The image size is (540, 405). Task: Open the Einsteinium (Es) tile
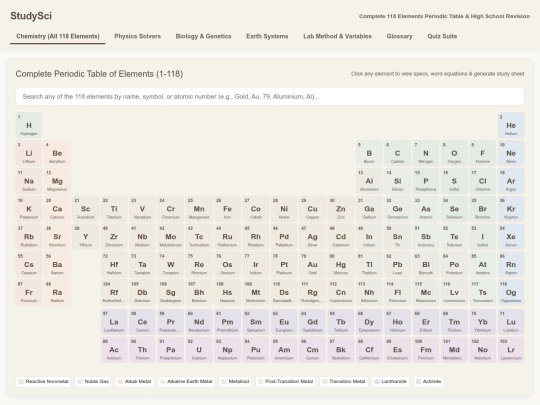pyautogui.click(x=397, y=350)
